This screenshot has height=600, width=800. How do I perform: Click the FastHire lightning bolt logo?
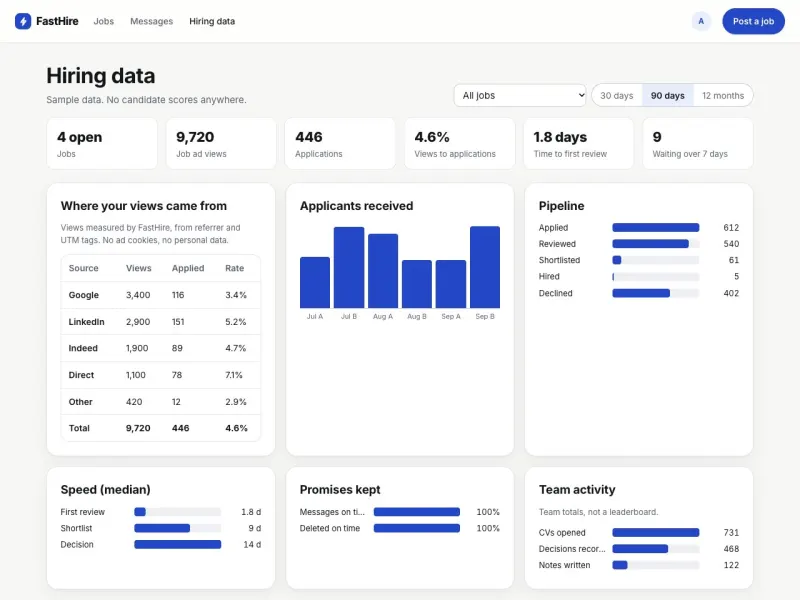click(x=23, y=21)
